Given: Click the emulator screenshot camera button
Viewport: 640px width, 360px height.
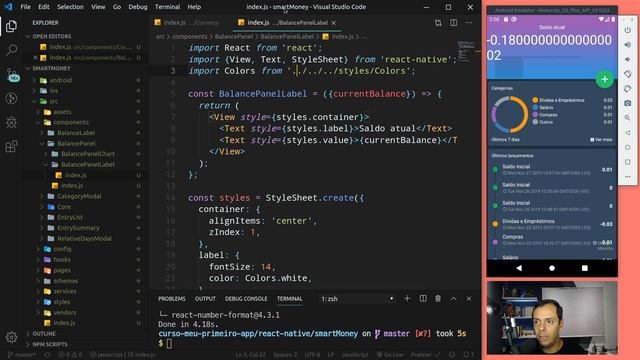Looking at the screenshot, I should point(627,103).
